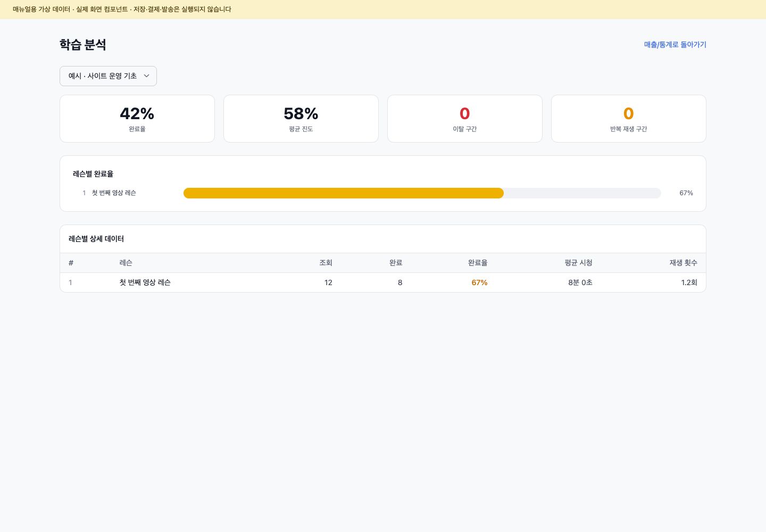Click 첫 번째 영상 레슨 label beside the progress bar
This screenshot has height=532, width=766.
(114, 193)
